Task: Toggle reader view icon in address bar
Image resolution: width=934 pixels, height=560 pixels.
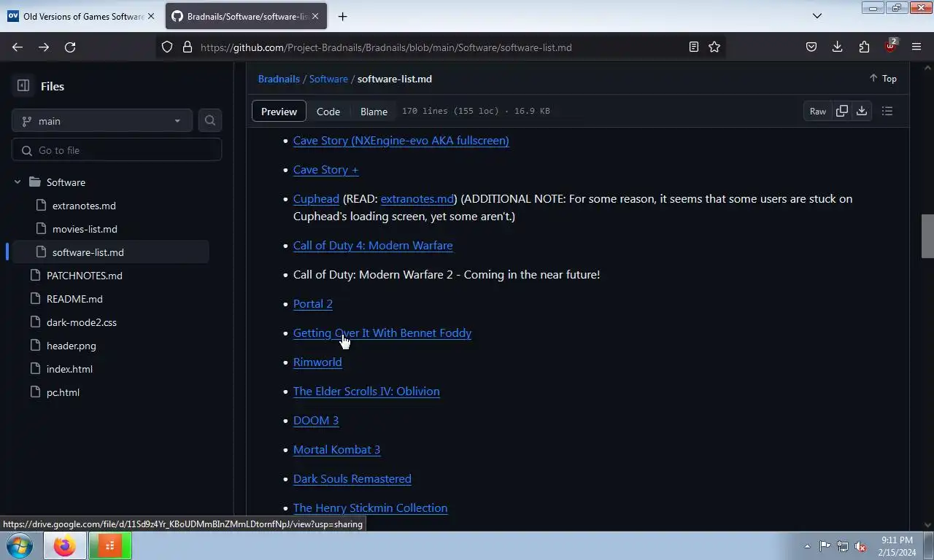Action: tap(694, 47)
